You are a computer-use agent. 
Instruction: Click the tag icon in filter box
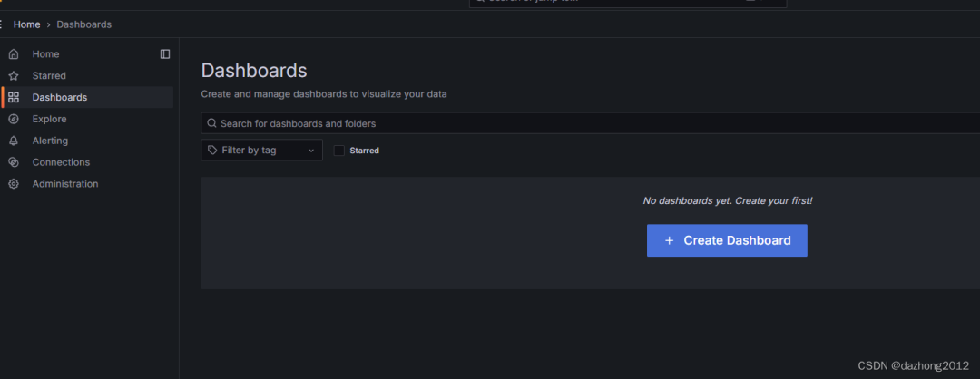(212, 150)
